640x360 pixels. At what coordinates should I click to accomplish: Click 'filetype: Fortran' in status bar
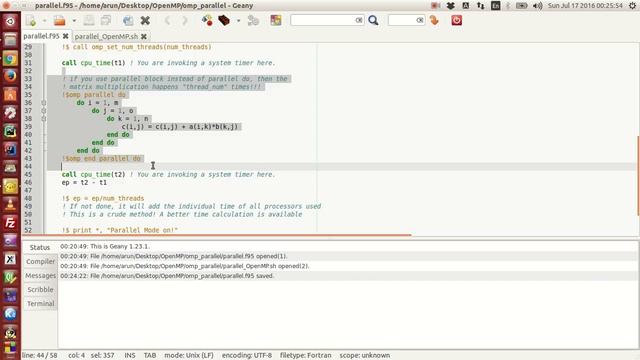[x=306, y=356]
